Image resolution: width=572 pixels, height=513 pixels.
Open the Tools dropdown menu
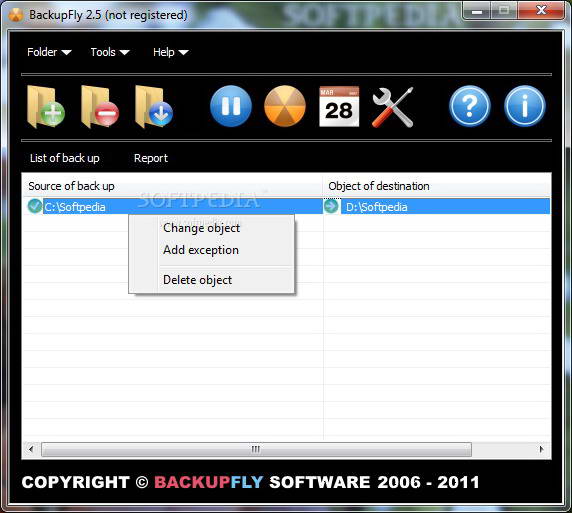pos(110,52)
